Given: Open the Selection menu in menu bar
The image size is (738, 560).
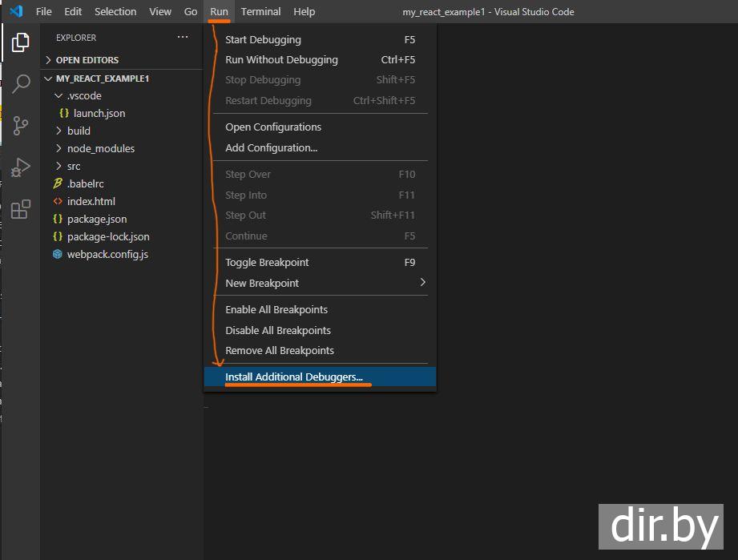Looking at the screenshot, I should click(115, 12).
